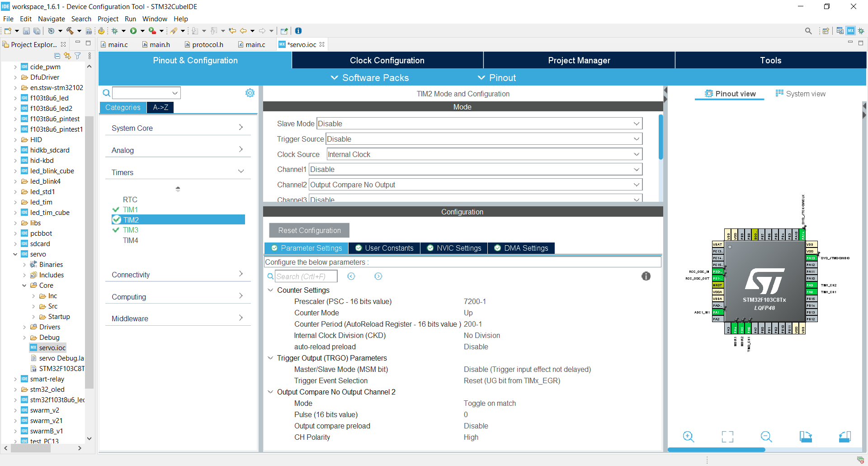Image resolution: width=868 pixels, height=466 pixels.
Task: Expand the Connectivity category
Action: pos(178,275)
